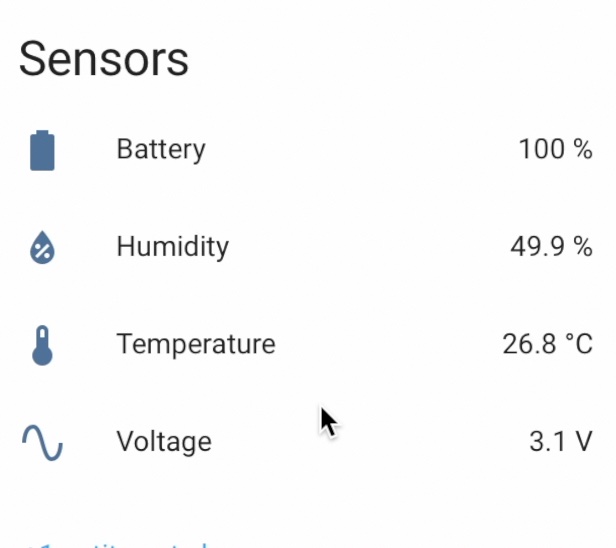The height and width of the screenshot is (548, 616).
Task: Click the Battery sensor icon
Action: pyautogui.click(x=42, y=150)
